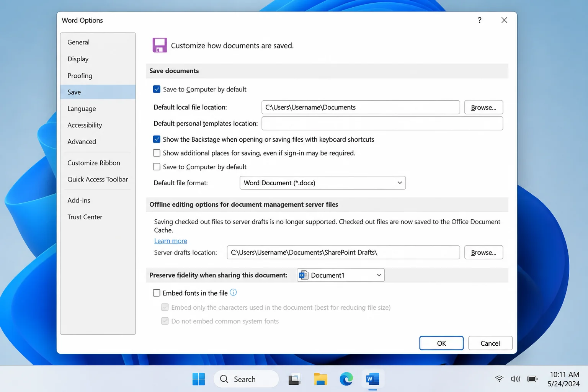The height and width of the screenshot is (392, 588).
Task: Click the Default personal templates location field
Action: pyautogui.click(x=382, y=123)
